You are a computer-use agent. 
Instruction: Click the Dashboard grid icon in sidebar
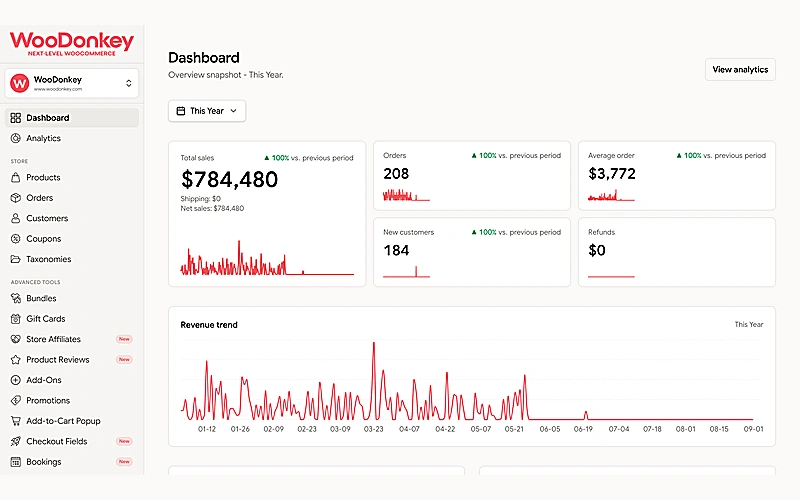(16, 118)
